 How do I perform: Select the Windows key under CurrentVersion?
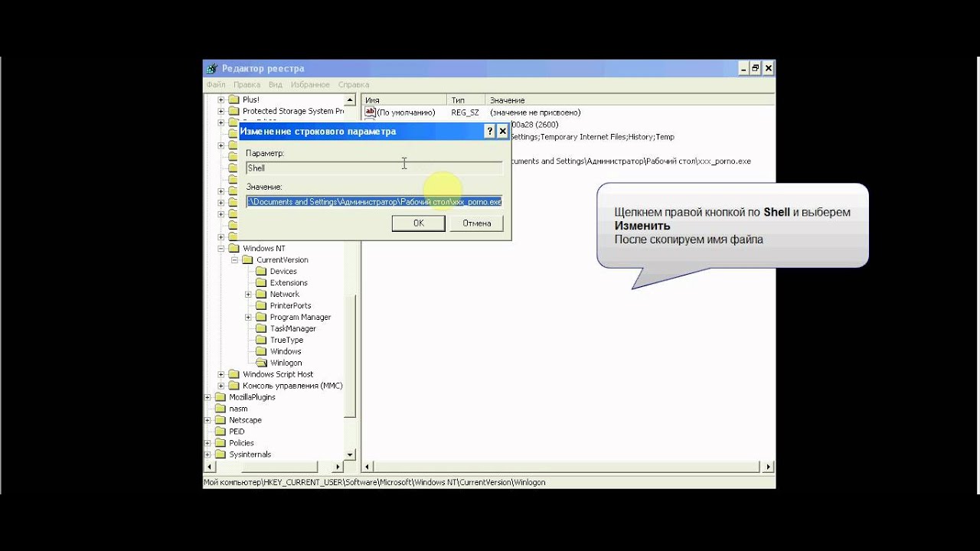(x=286, y=351)
